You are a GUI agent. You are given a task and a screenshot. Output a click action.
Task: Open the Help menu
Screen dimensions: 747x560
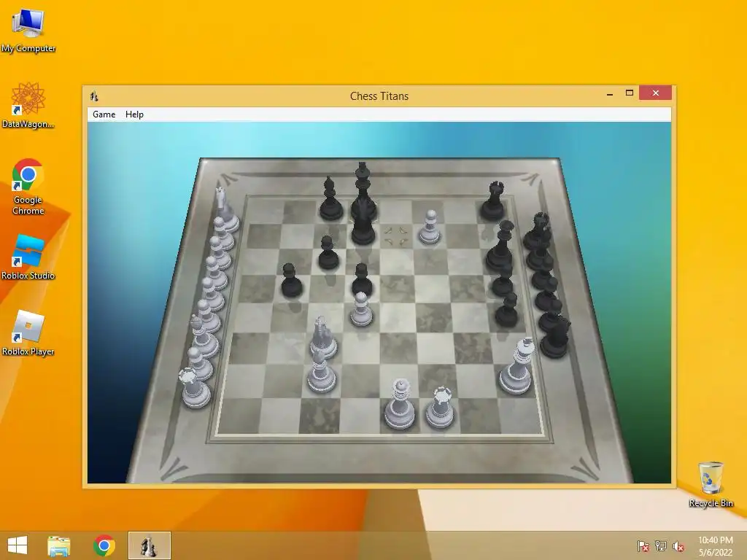pyautogui.click(x=134, y=114)
